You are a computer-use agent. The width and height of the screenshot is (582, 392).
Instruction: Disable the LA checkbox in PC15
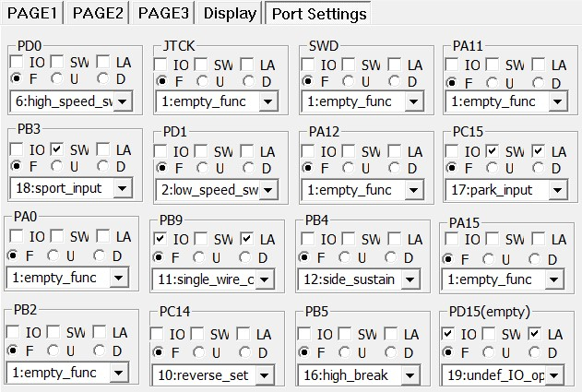coord(537,150)
